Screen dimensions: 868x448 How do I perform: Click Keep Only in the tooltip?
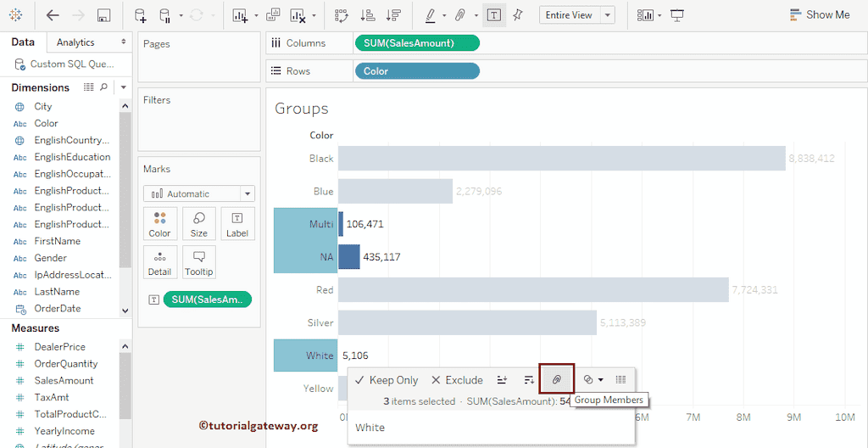(387, 380)
